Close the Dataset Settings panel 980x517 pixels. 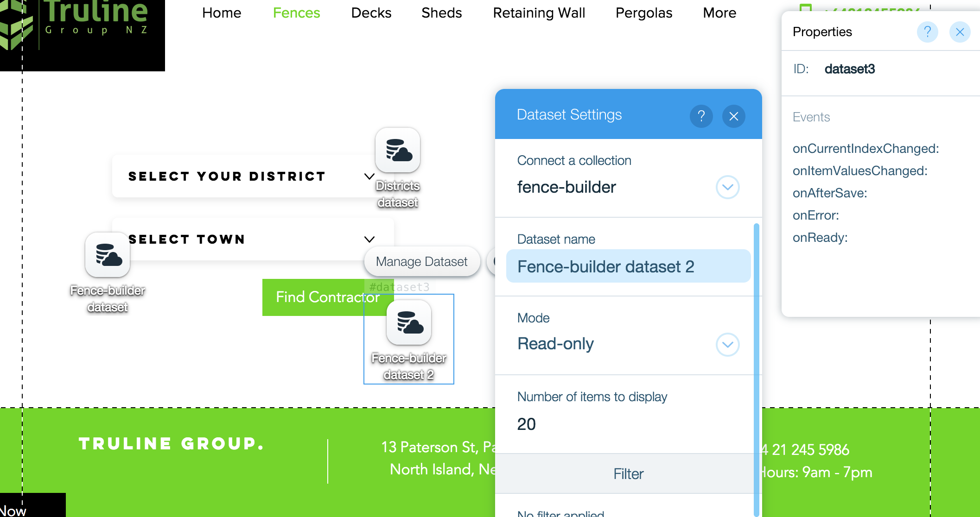pos(733,116)
